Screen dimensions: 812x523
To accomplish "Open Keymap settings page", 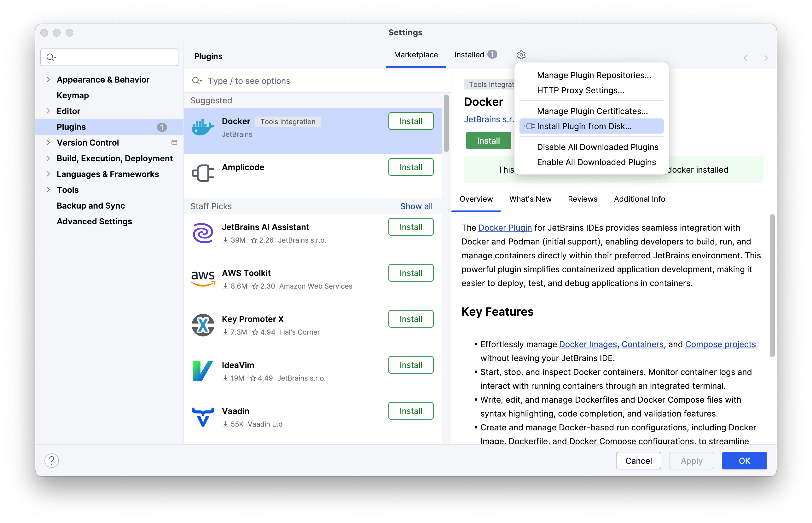I will [x=73, y=95].
